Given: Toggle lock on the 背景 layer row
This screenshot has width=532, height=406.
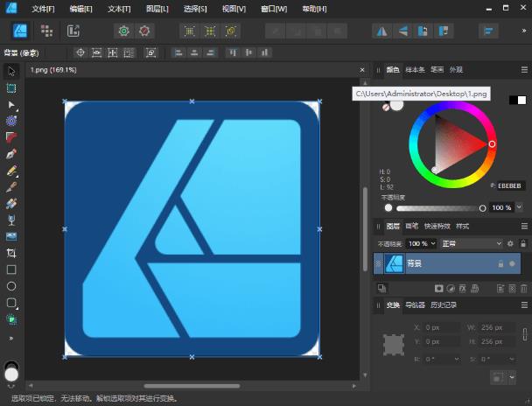Looking at the screenshot, I should (500, 263).
